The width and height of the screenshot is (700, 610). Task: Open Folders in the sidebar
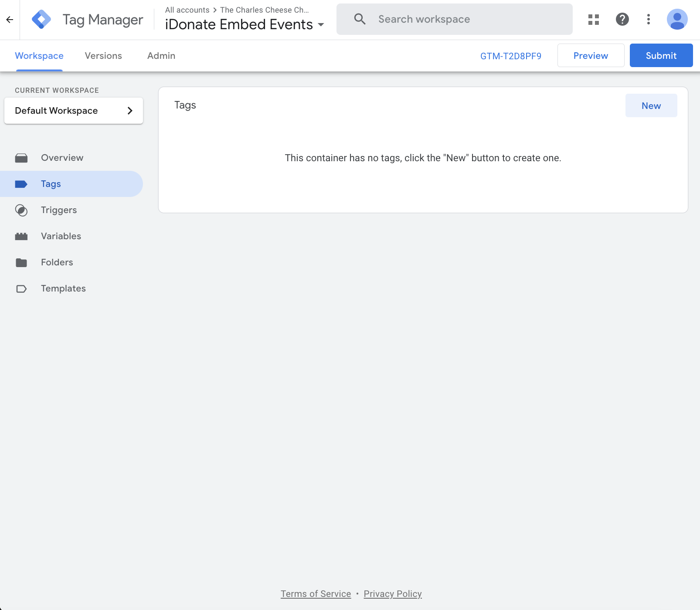click(71, 262)
